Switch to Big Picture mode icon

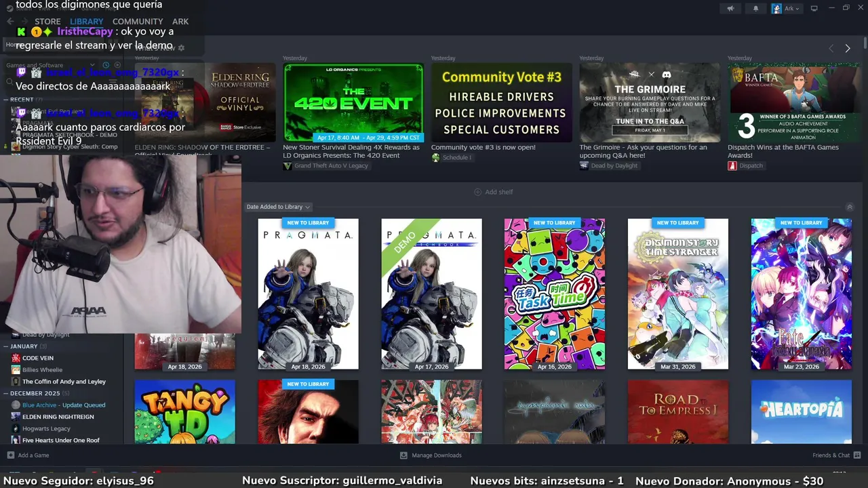[814, 9]
